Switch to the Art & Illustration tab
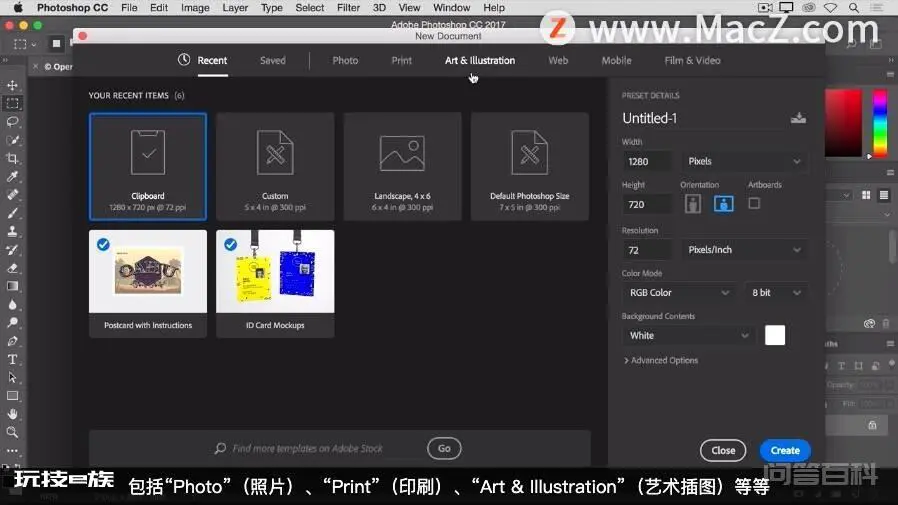Image resolution: width=898 pixels, height=505 pixels. 480,60
